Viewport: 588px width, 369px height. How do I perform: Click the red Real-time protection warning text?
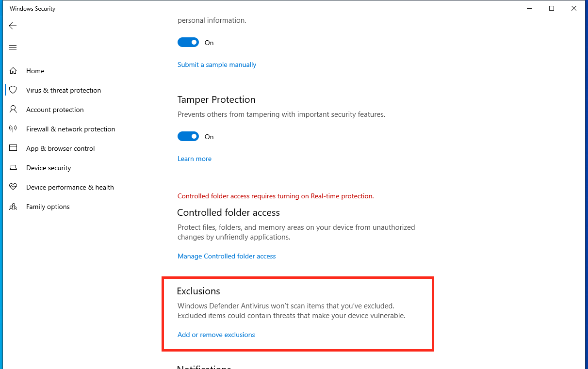pos(276,196)
